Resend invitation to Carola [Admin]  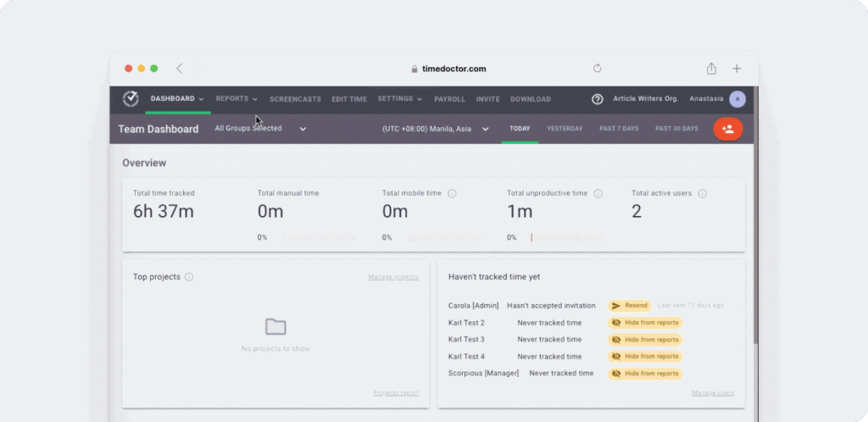(x=629, y=305)
